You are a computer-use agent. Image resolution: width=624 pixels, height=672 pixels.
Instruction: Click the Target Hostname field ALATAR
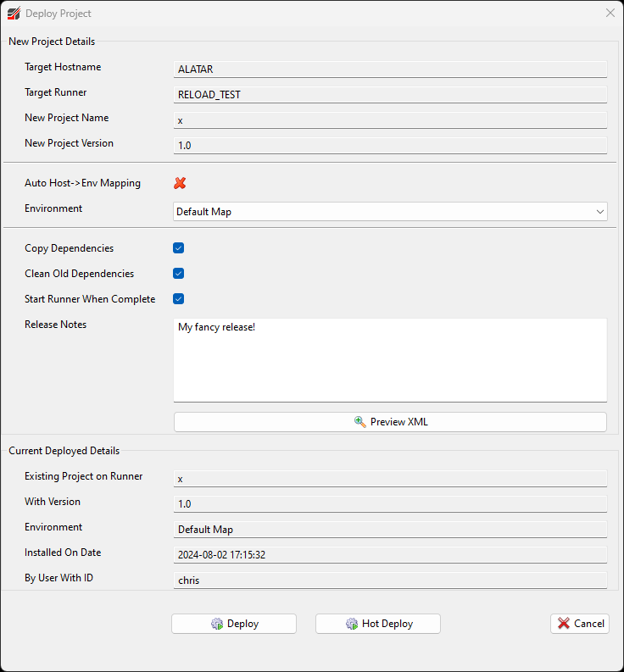coord(390,69)
